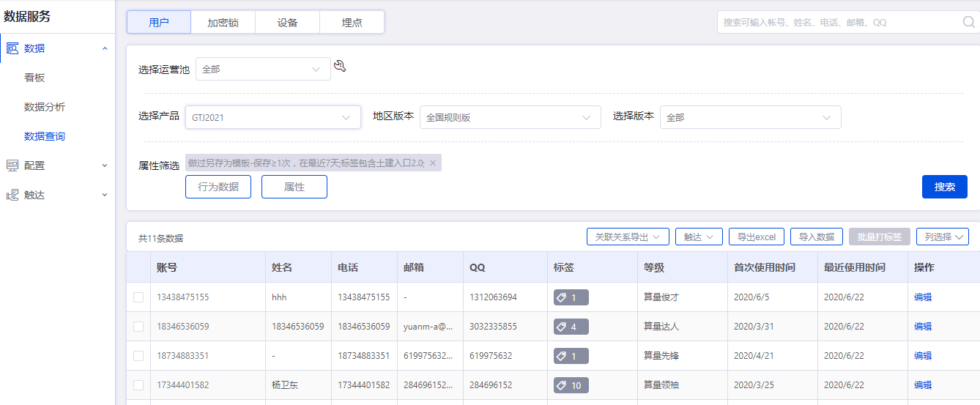Screen dimensions: 980x405
Task: Click the search magnifier icon
Action: (x=968, y=22)
